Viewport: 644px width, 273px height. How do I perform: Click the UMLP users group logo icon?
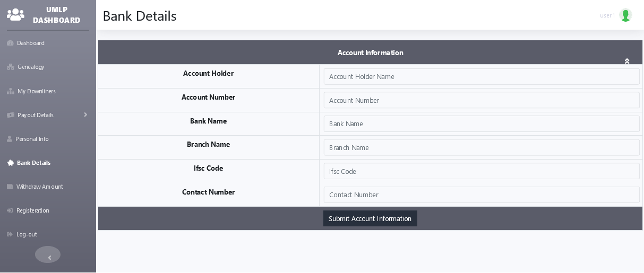pyautogui.click(x=15, y=15)
